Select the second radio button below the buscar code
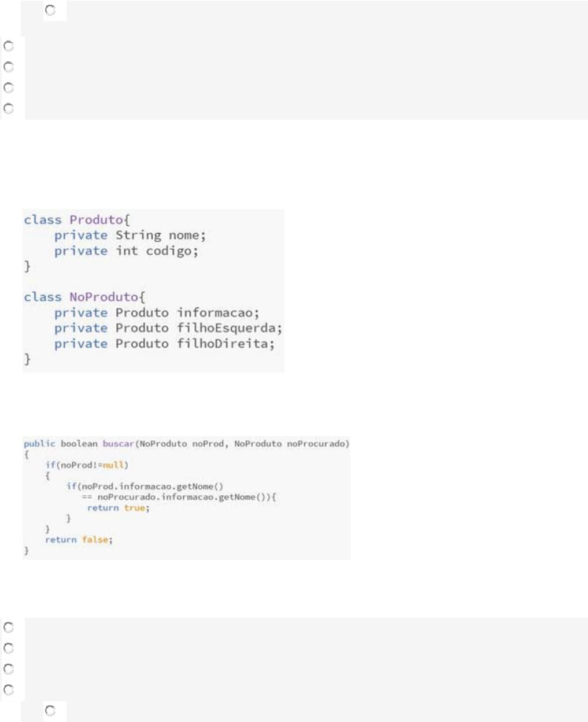 [x=9, y=649]
